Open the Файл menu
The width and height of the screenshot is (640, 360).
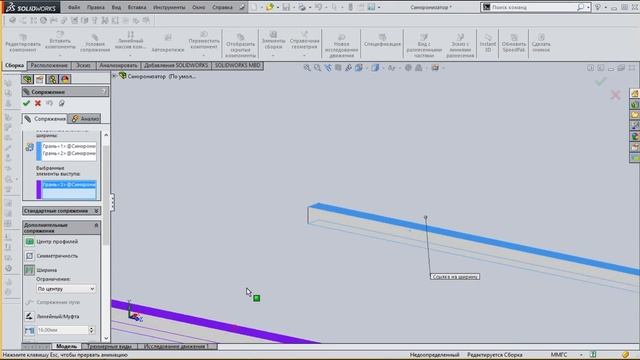[74, 7]
